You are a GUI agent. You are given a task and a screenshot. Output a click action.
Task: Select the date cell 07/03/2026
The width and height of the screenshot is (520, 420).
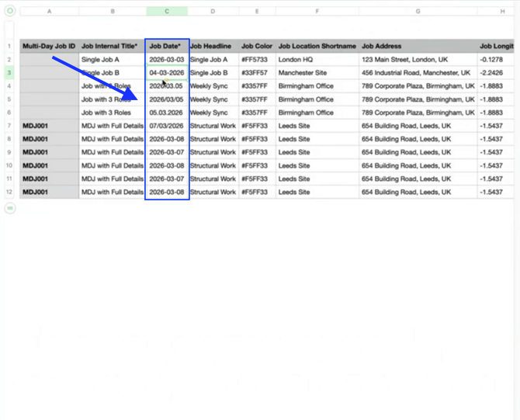click(x=167, y=126)
